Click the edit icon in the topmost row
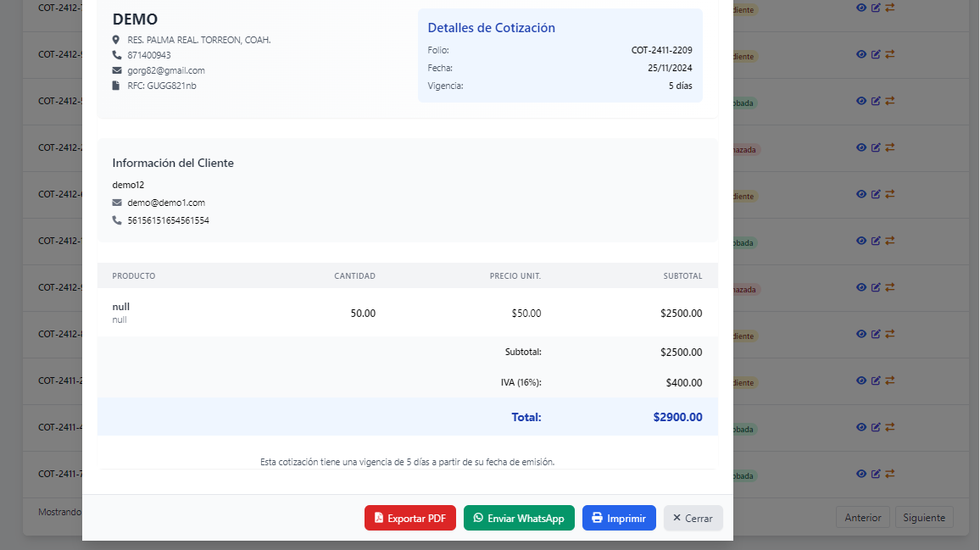 (876, 8)
